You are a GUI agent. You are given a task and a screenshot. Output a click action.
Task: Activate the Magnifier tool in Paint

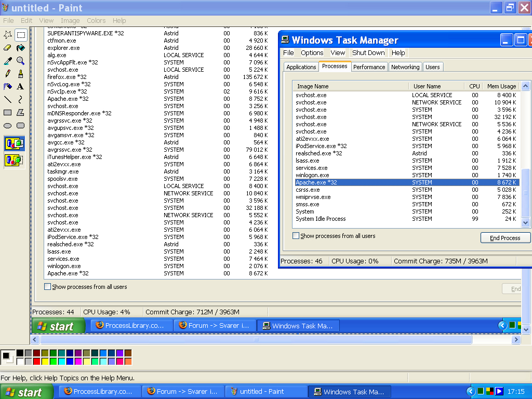coord(21,61)
